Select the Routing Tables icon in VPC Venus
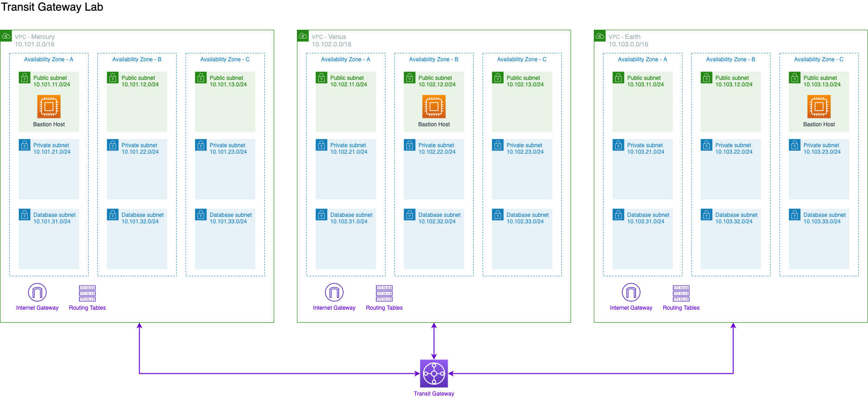Image resolution: width=868 pixels, height=397 pixels. click(x=384, y=293)
